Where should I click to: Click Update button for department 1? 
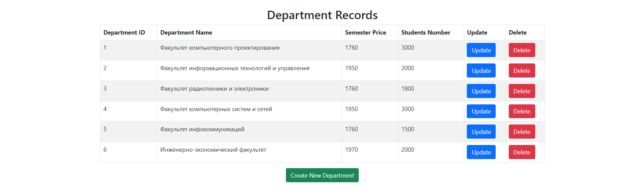[x=481, y=50]
